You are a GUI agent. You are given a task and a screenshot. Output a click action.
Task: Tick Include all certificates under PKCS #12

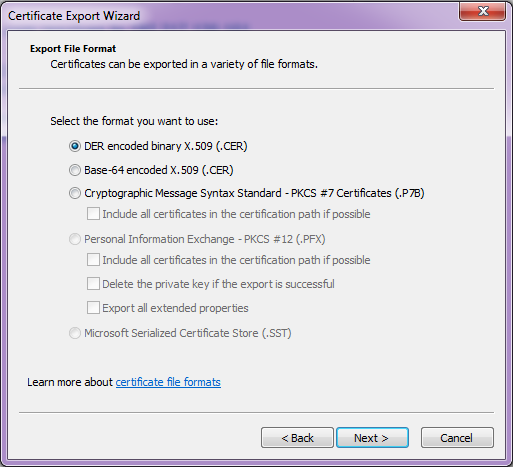pos(93,260)
